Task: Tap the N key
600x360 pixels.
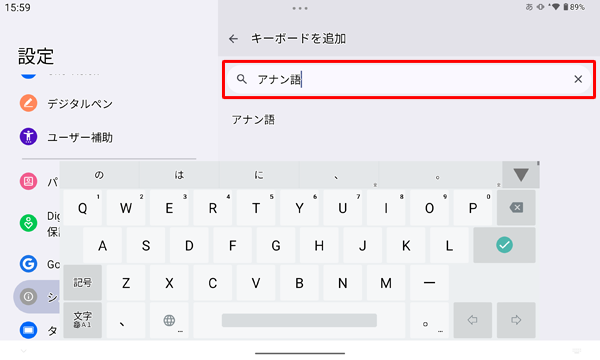Action: coord(343,282)
